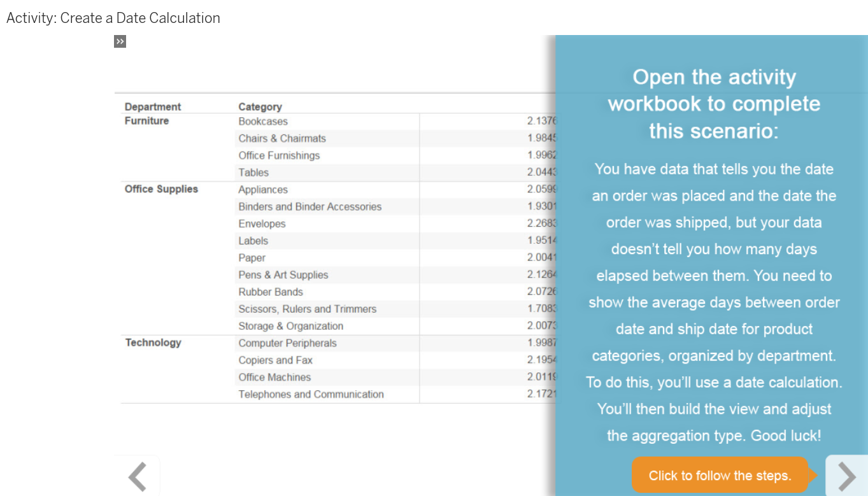Click the 'Appliances' category

click(263, 189)
